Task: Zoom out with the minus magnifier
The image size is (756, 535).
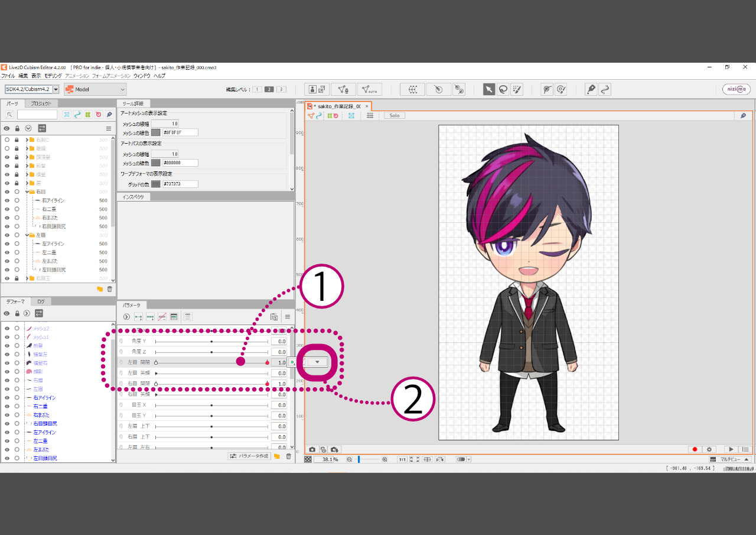Action: click(349, 459)
